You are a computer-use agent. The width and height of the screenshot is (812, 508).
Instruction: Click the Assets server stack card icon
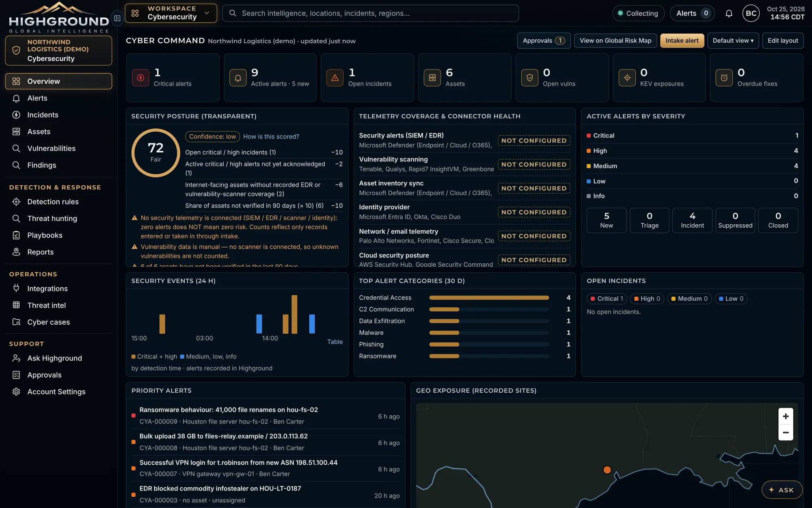pos(432,78)
